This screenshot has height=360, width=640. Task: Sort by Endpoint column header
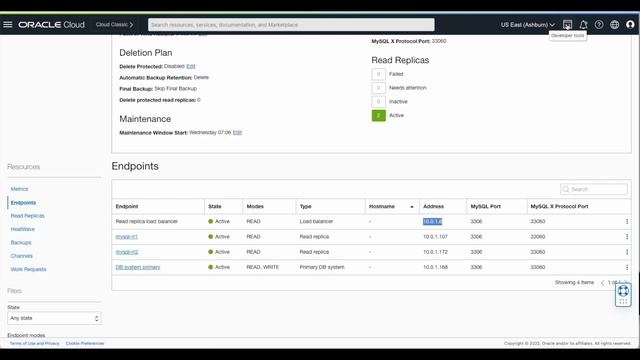pos(127,207)
